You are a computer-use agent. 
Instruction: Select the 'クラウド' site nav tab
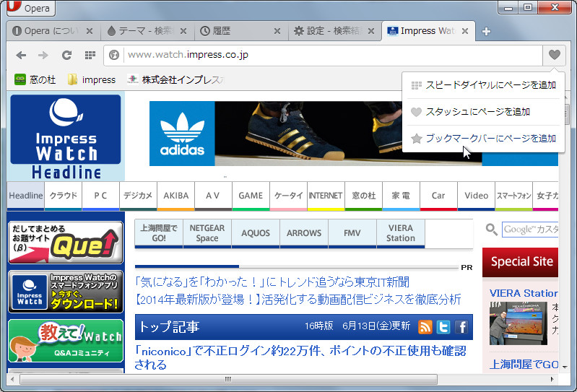[x=64, y=196]
